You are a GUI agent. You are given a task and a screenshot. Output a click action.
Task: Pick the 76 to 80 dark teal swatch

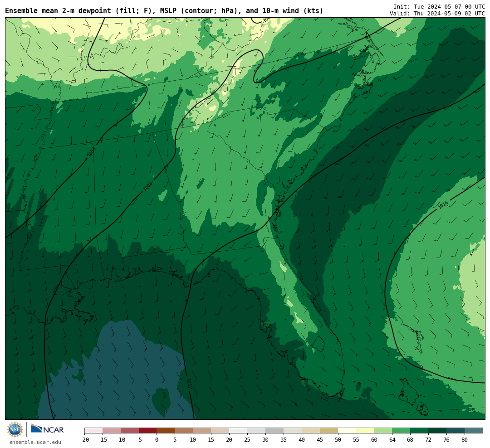(456, 431)
